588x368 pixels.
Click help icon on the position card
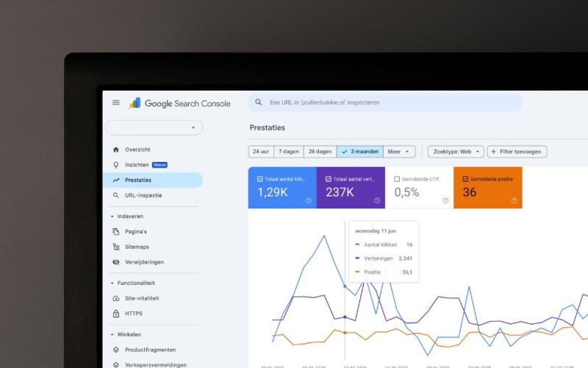pyautogui.click(x=514, y=200)
